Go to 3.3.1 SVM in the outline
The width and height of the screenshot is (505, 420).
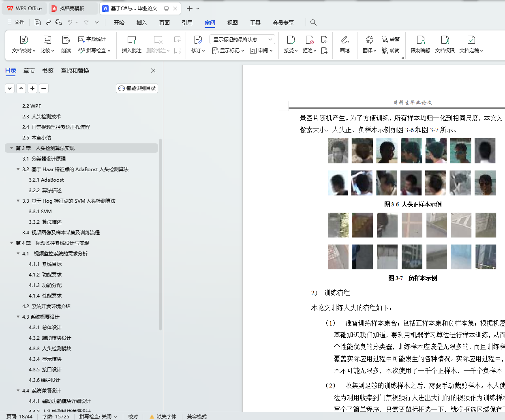point(40,211)
